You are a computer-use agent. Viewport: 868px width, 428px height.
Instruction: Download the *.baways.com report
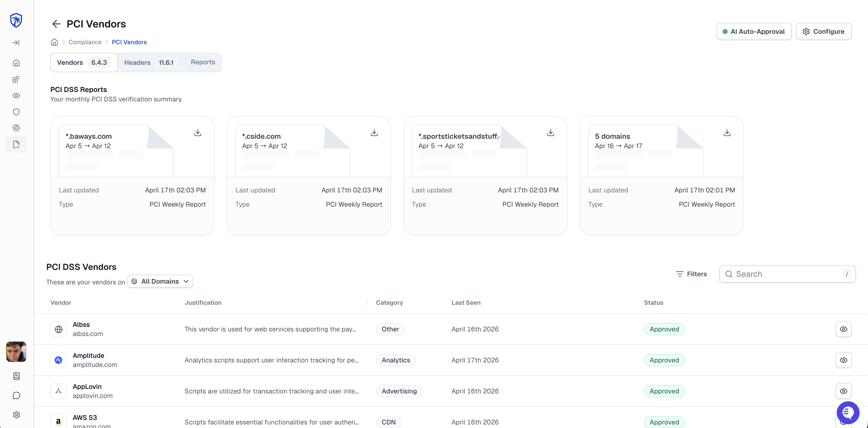198,133
